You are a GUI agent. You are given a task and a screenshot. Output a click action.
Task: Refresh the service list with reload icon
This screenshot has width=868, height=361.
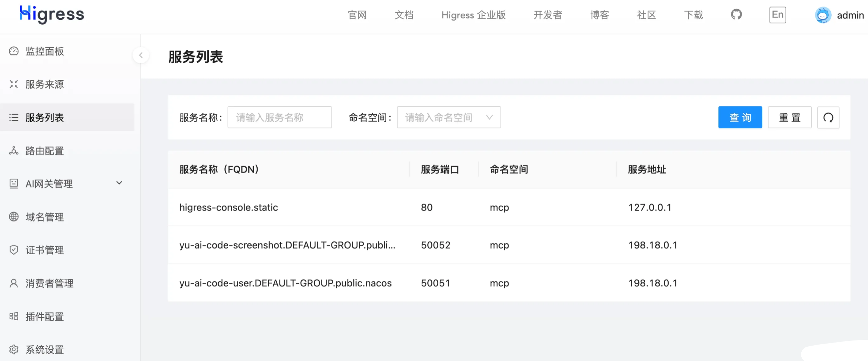coord(828,117)
